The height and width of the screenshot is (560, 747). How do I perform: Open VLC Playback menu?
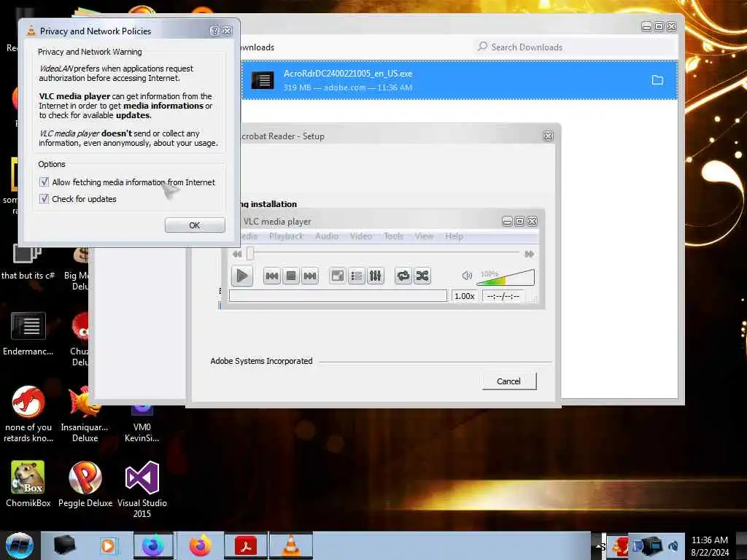[x=286, y=236]
